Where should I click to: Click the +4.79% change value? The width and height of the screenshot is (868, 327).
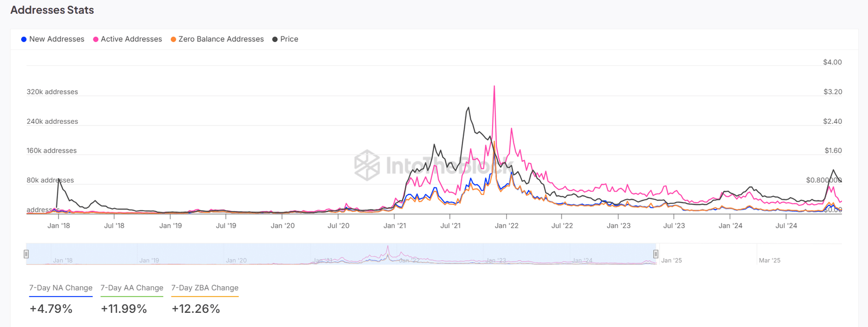[x=51, y=309]
